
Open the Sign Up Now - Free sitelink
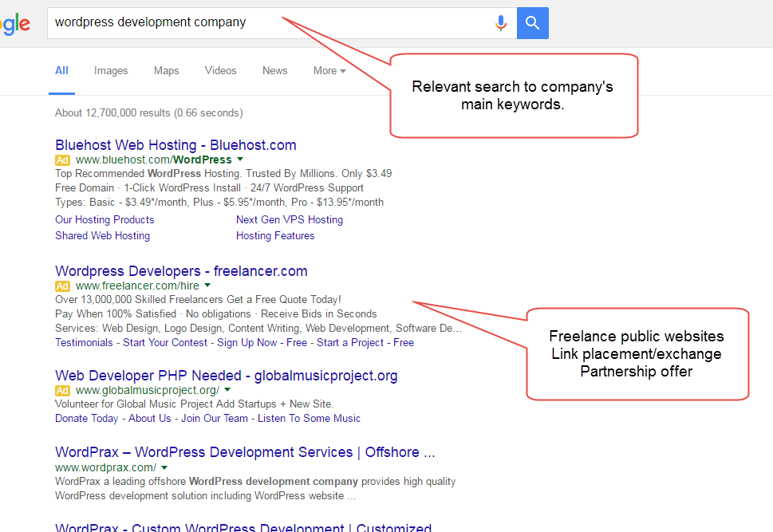coord(262,342)
